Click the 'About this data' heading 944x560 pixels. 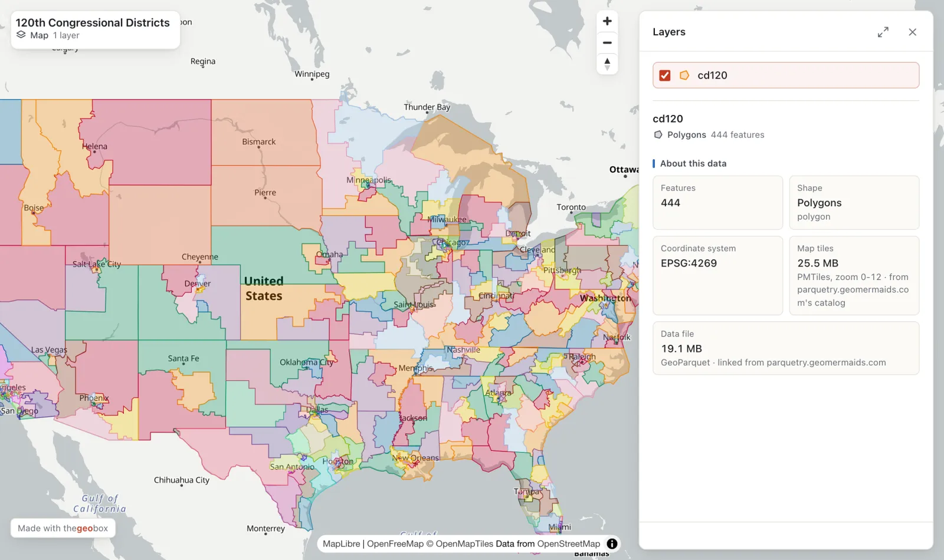(693, 163)
